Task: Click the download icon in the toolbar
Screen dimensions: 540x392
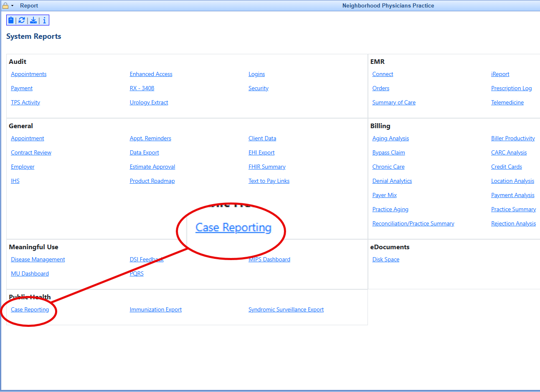Action: (x=33, y=20)
